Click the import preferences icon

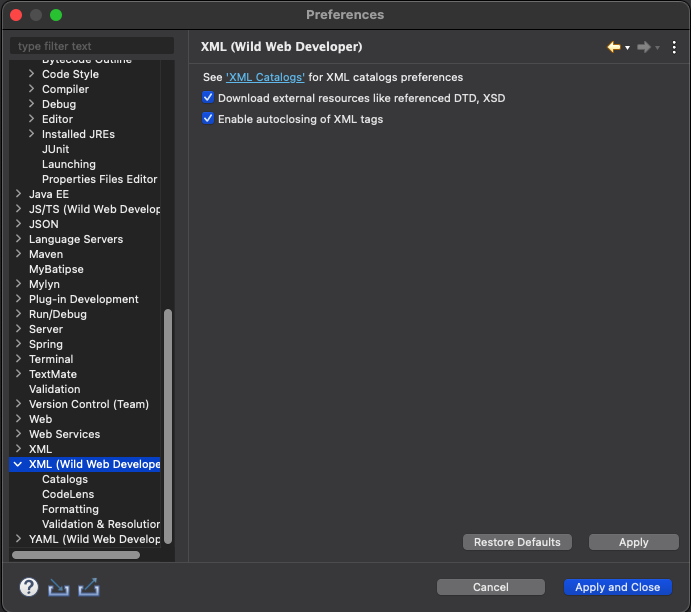[59, 587]
